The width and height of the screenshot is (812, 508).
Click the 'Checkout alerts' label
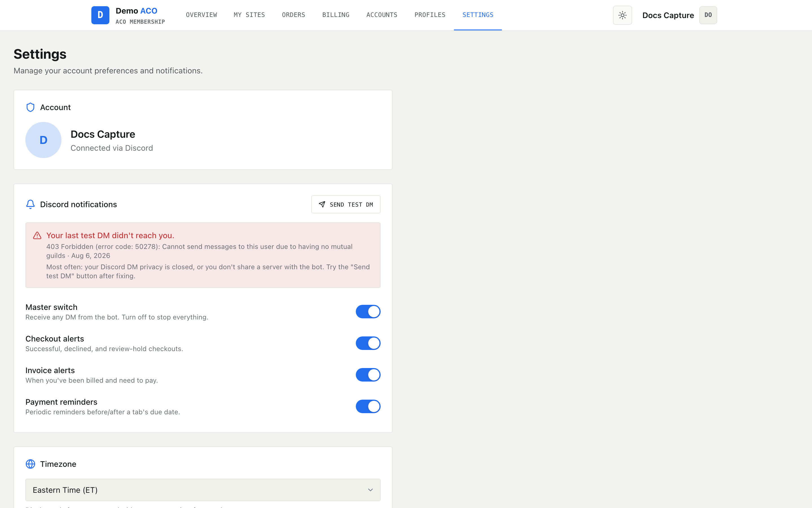point(55,339)
